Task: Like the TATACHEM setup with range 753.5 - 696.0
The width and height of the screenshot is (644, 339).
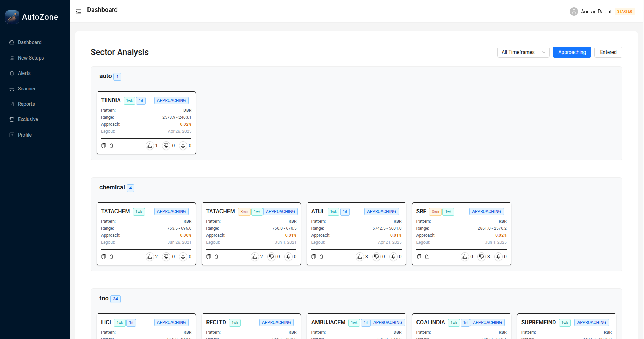Action: 150,257
